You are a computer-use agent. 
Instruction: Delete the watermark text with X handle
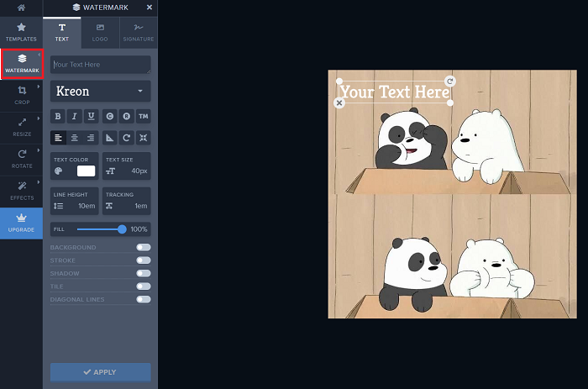pos(339,103)
